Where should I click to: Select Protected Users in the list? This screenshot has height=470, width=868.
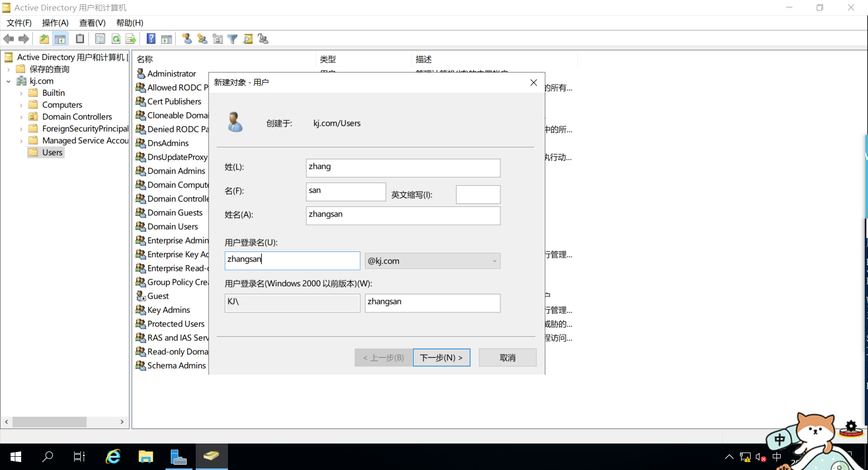click(x=176, y=324)
